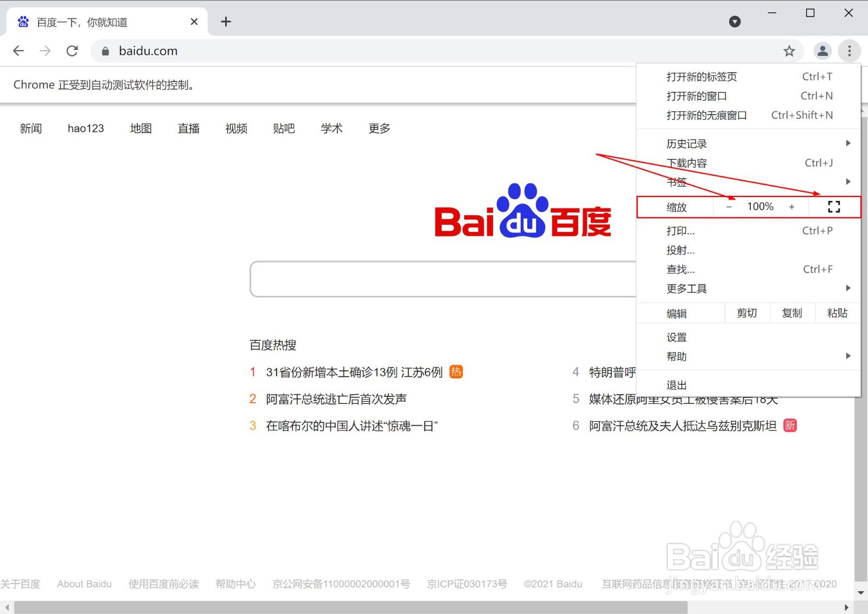Click the Baidu logo image
Screen dimensions: 868x614
(x=523, y=211)
